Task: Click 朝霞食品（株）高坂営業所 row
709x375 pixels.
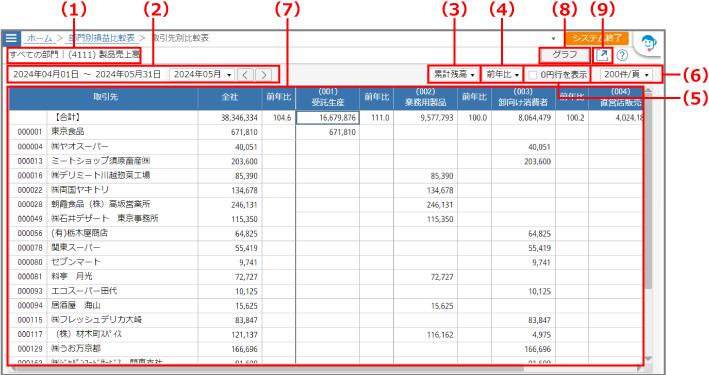Action: tap(325, 204)
